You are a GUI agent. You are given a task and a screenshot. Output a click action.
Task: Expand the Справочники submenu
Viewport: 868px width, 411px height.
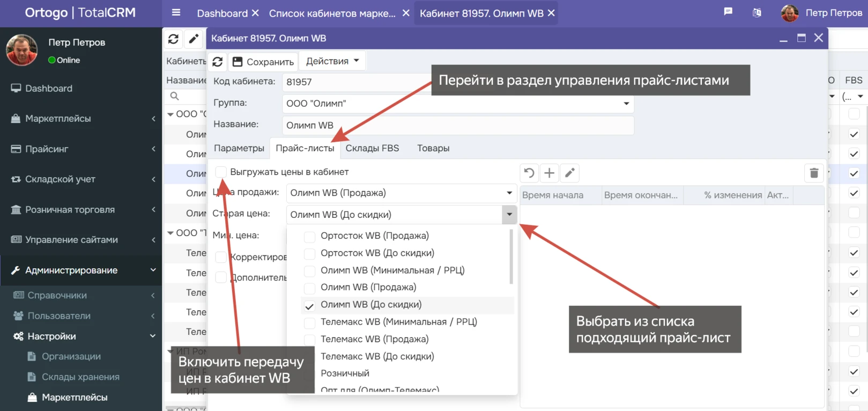(80, 295)
